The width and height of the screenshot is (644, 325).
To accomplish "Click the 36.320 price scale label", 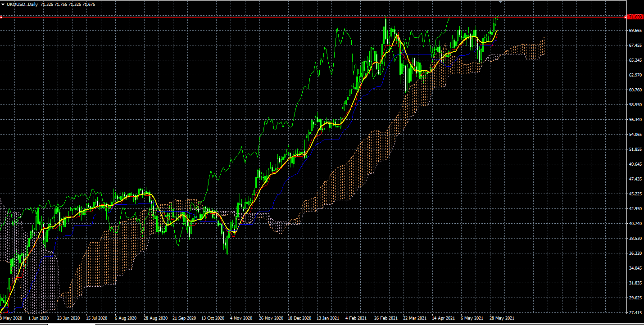I will tap(635, 253).
